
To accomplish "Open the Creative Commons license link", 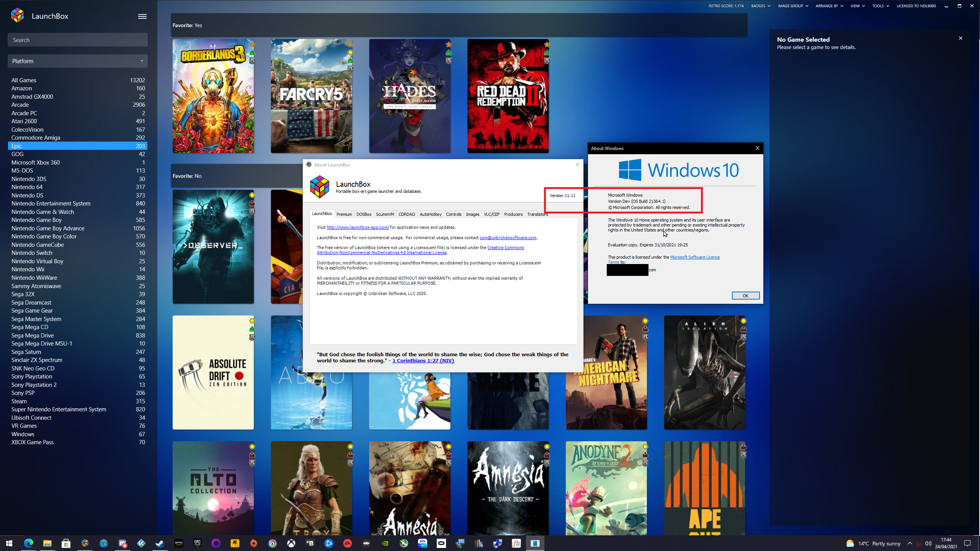I will [420, 250].
